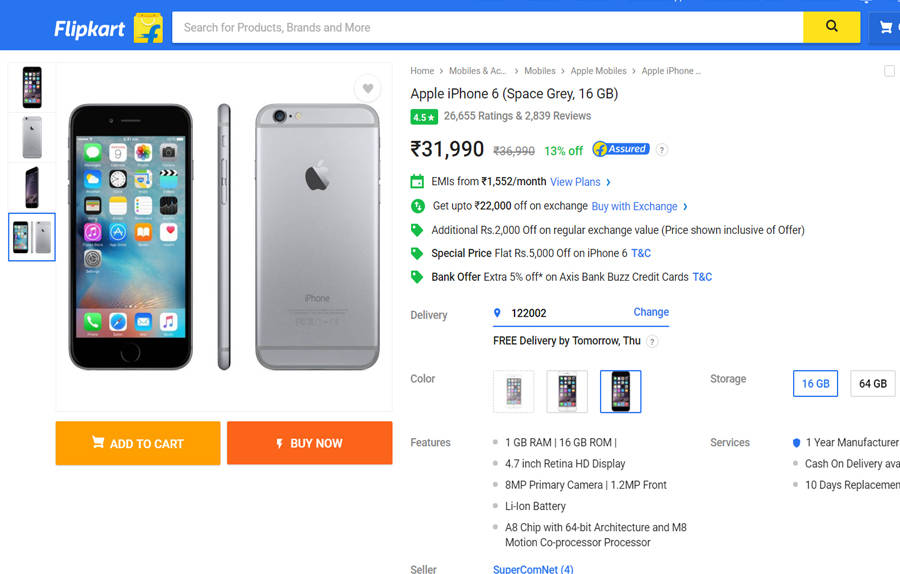Open Mobiles & Accessories breadcrumb
Image resolution: width=900 pixels, height=574 pixels.
[x=477, y=71]
